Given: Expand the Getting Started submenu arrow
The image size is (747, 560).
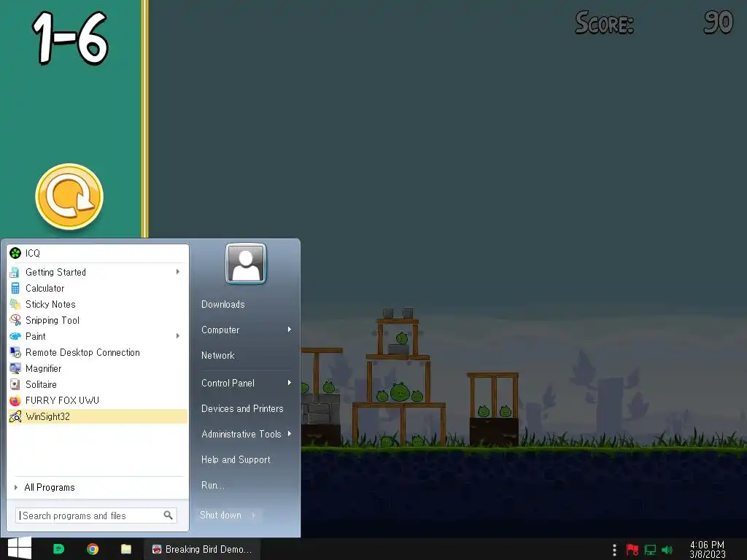Looking at the screenshot, I should [178, 272].
